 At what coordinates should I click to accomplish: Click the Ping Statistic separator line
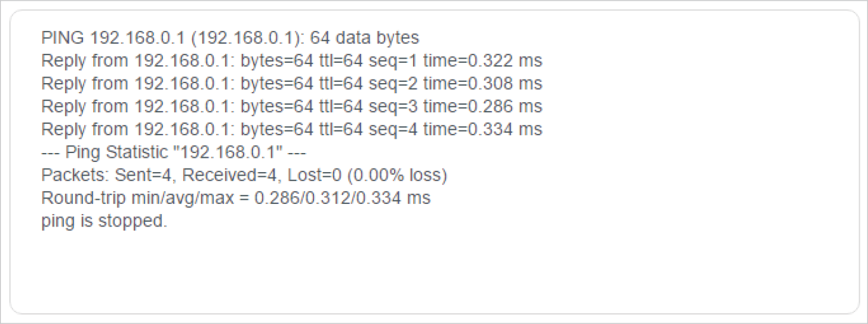point(173,152)
